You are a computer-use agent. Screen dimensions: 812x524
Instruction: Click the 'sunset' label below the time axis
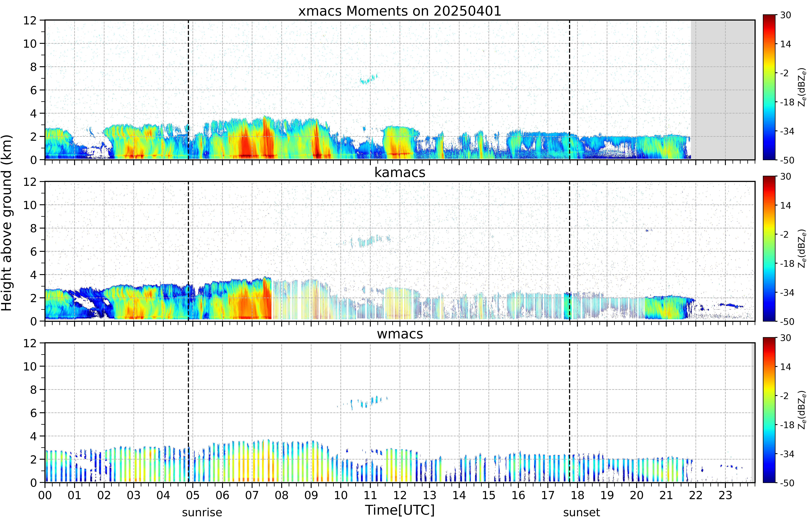click(x=582, y=512)
